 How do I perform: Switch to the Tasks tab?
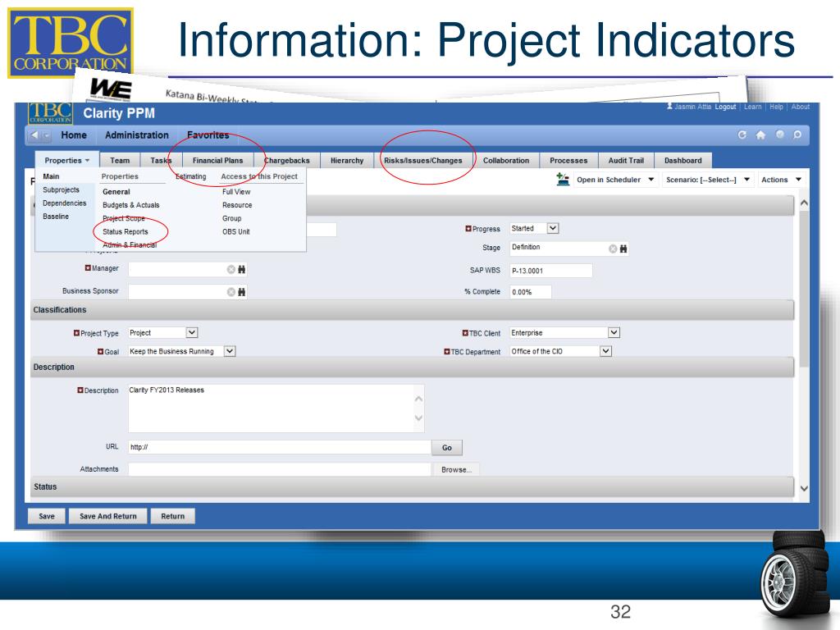tap(161, 160)
